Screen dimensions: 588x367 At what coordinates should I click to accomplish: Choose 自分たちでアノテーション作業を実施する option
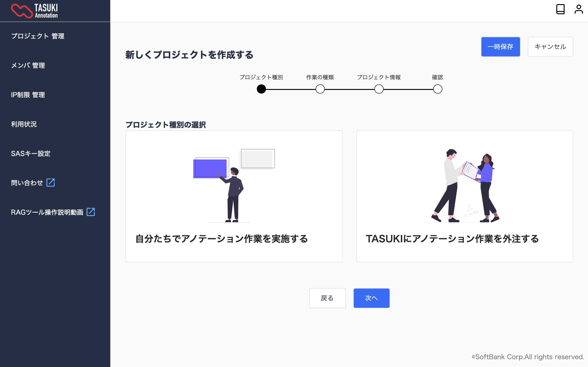coord(222,239)
